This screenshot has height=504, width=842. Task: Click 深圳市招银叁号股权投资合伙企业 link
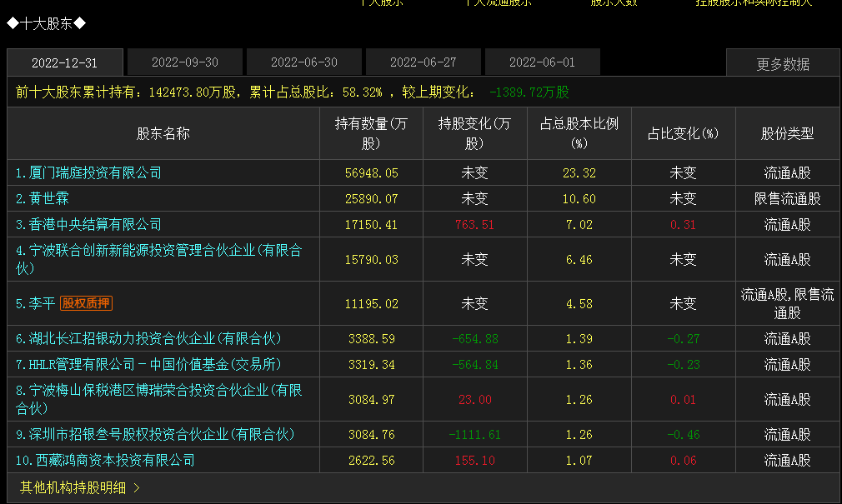click(x=155, y=434)
